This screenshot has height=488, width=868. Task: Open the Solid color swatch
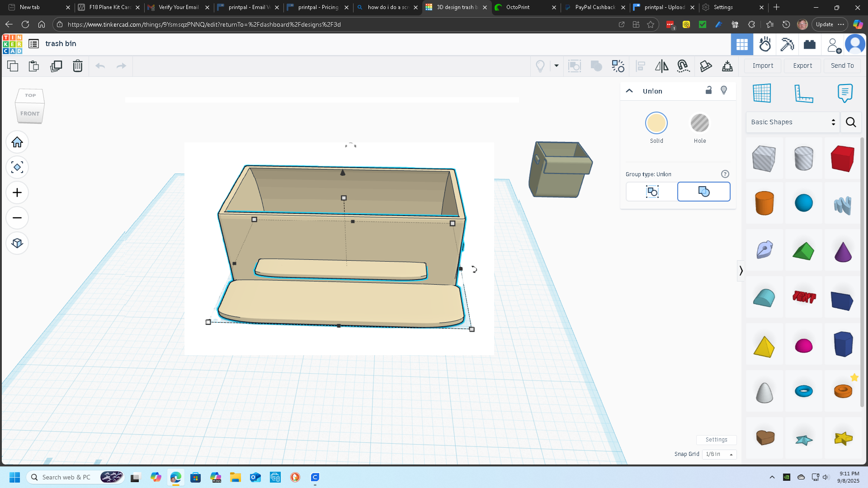pos(656,123)
